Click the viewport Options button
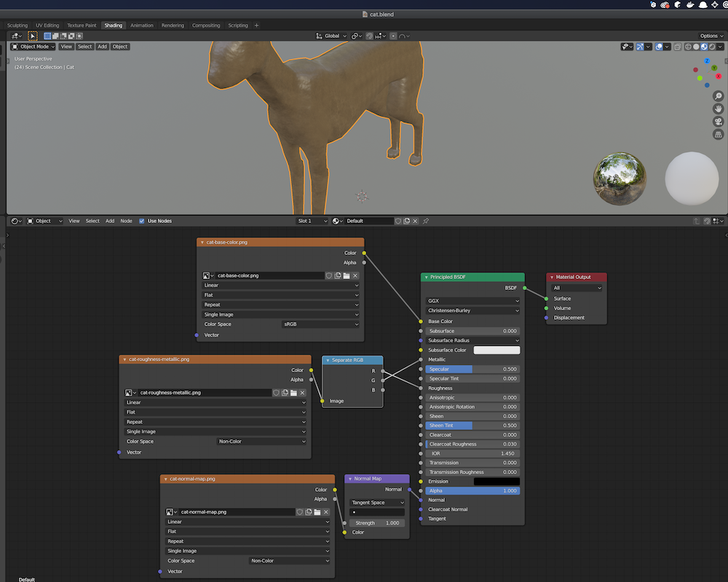 pyautogui.click(x=710, y=36)
